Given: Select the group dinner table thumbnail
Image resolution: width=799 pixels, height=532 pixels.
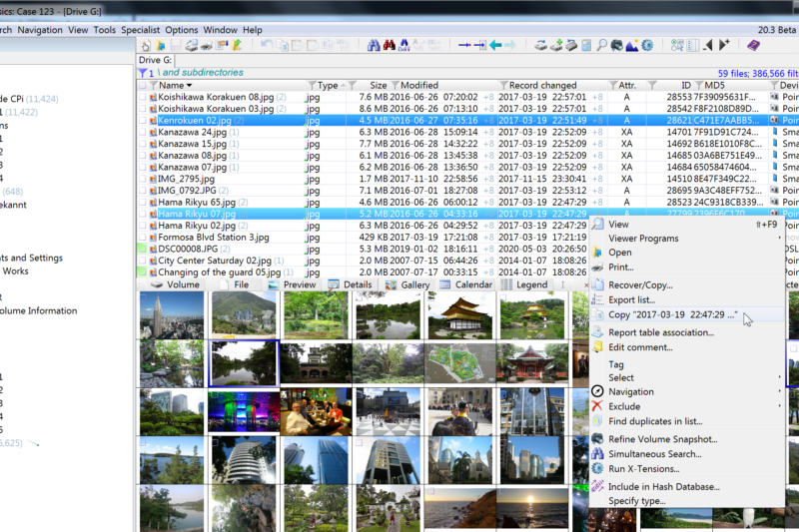Looking at the screenshot, I should 316,411.
